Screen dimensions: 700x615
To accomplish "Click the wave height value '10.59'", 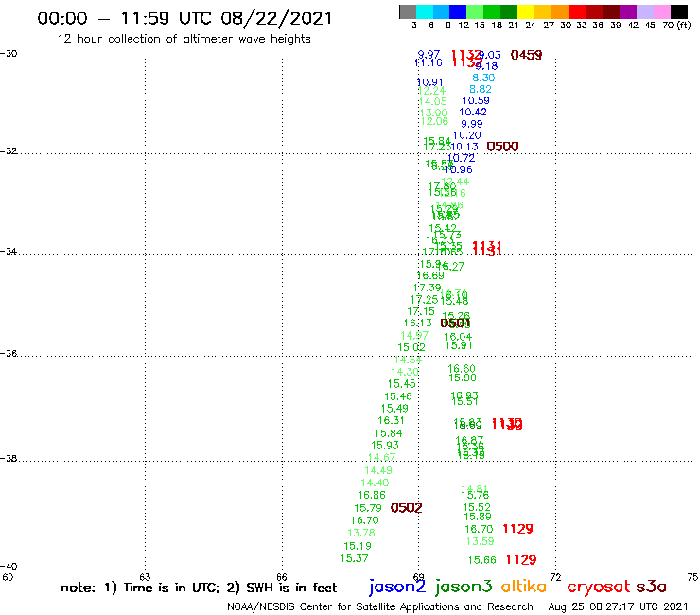I will pyautogui.click(x=476, y=101).
